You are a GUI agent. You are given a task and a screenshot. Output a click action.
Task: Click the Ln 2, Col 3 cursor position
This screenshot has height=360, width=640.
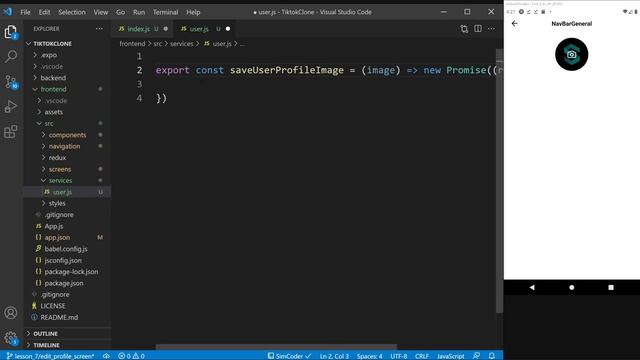click(x=334, y=356)
